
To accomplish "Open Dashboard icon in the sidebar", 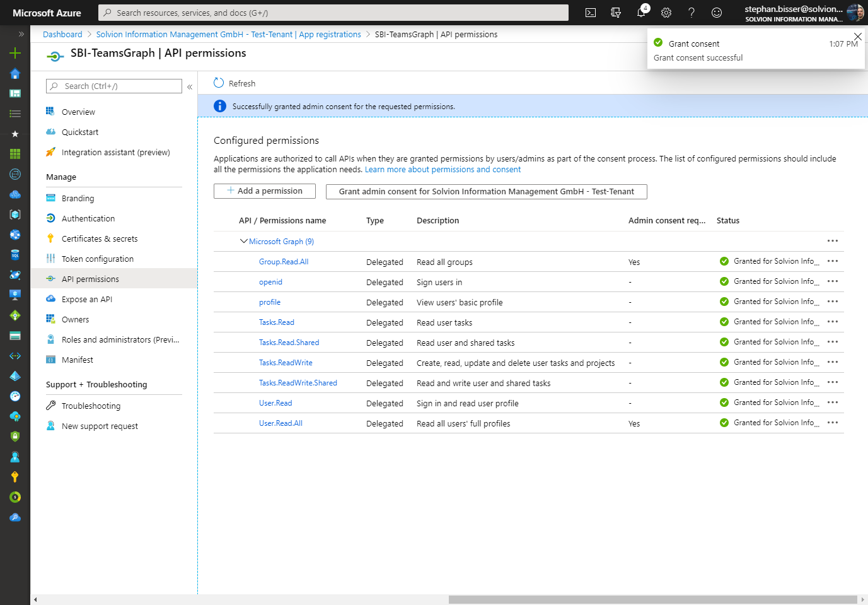I will tap(15, 93).
